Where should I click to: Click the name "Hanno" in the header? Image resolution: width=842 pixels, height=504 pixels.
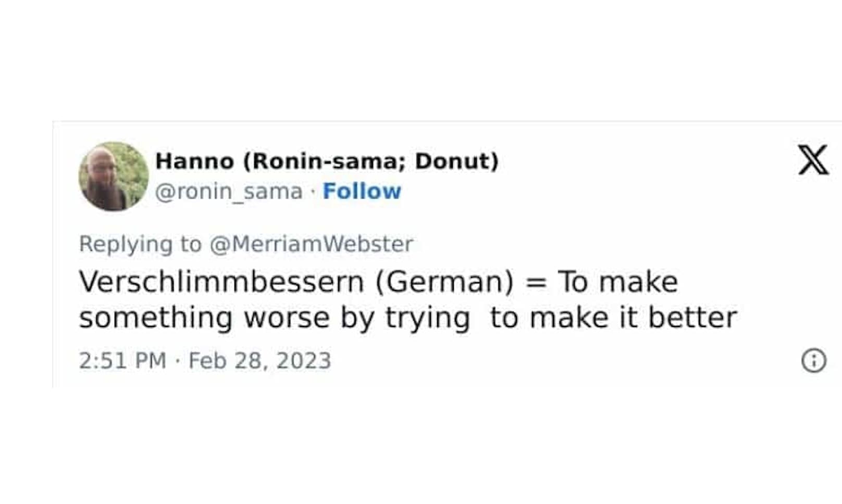(x=194, y=161)
